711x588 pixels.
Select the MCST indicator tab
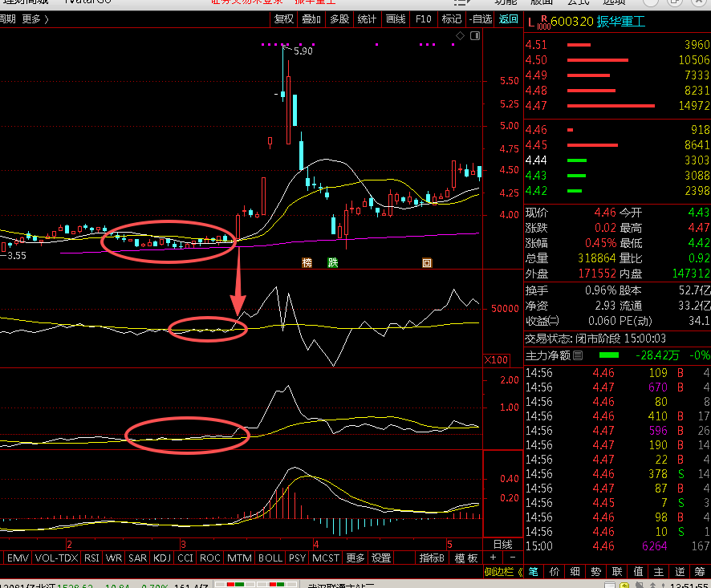(x=326, y=558)
